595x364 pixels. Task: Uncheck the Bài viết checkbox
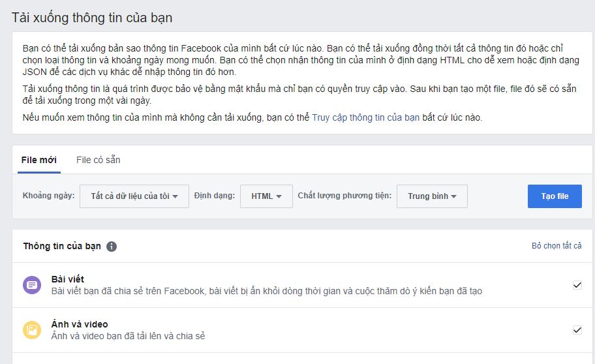click(577, 285)
